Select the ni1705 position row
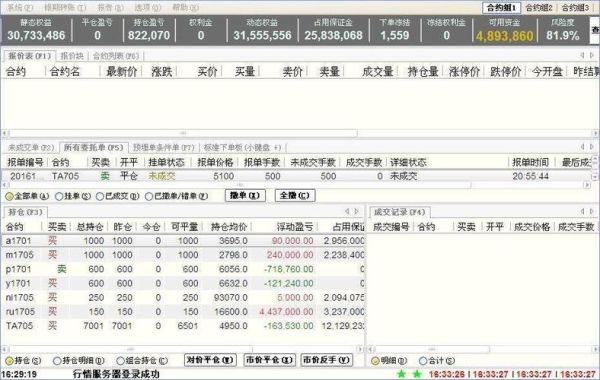The image size is (600, 380). [183, 297]
